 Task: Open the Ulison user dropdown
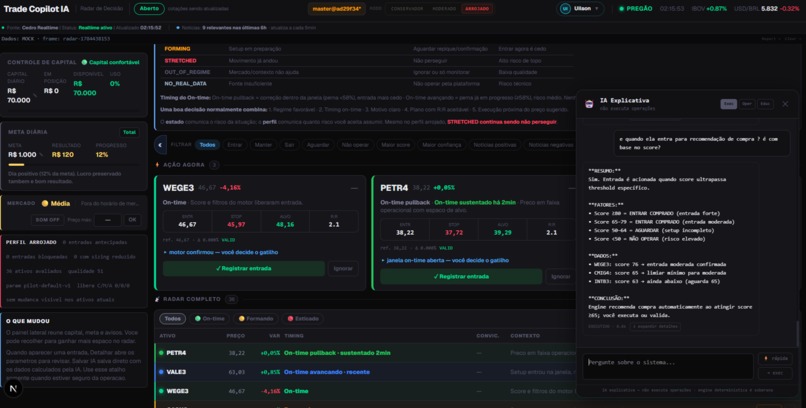coord(580,9)
